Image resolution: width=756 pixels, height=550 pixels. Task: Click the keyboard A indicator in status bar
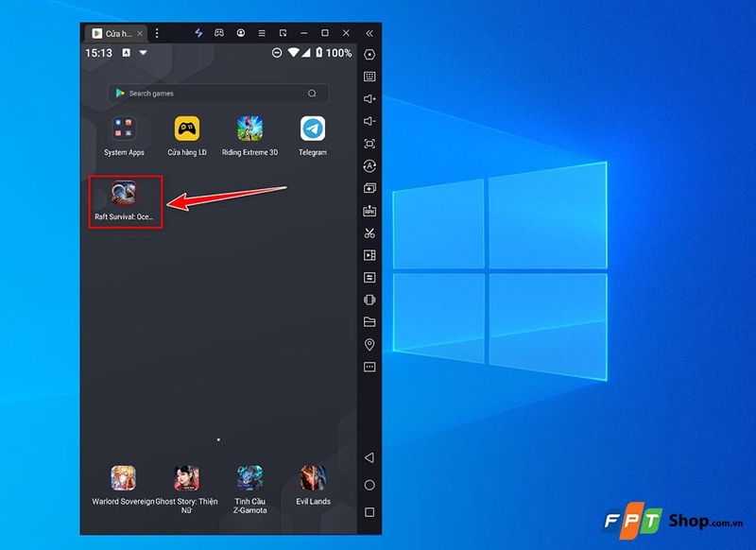coord(126,53)
